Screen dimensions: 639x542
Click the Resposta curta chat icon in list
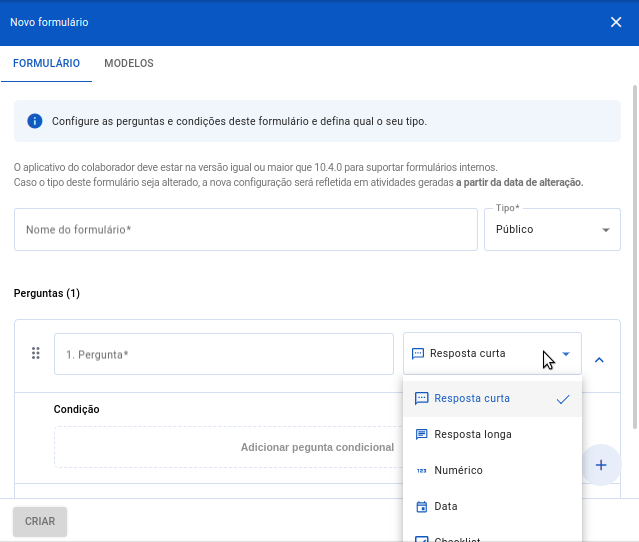[421, 398]
